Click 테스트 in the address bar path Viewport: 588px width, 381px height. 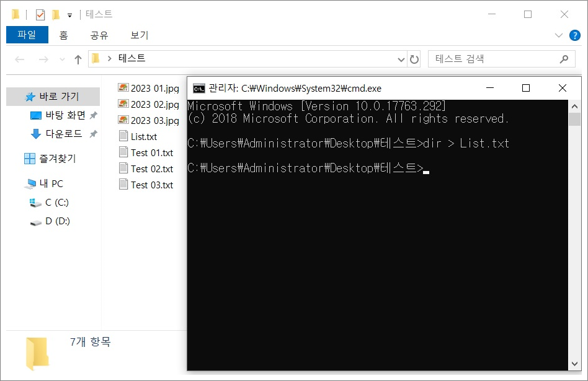click(131, 58)
